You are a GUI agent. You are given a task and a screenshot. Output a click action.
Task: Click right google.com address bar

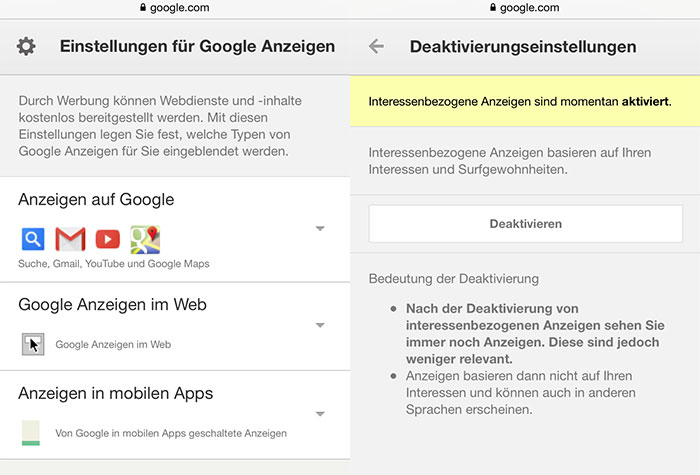click(x=525, y=8)
